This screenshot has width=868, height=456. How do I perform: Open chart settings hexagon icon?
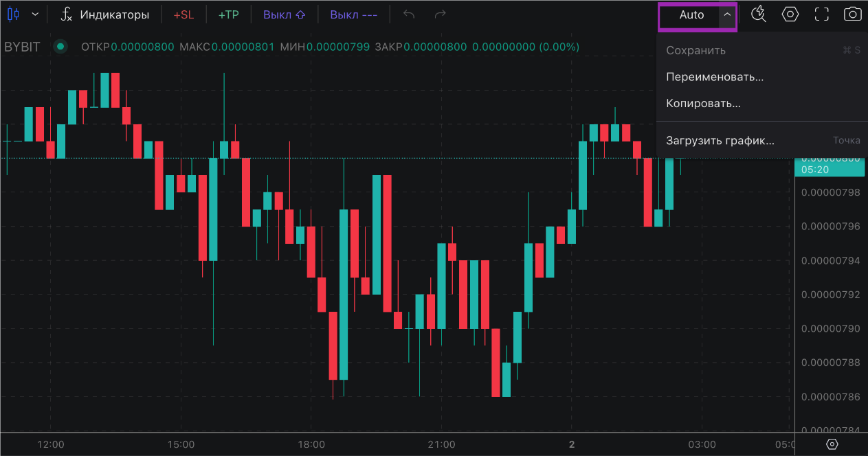tap(790, 14)
